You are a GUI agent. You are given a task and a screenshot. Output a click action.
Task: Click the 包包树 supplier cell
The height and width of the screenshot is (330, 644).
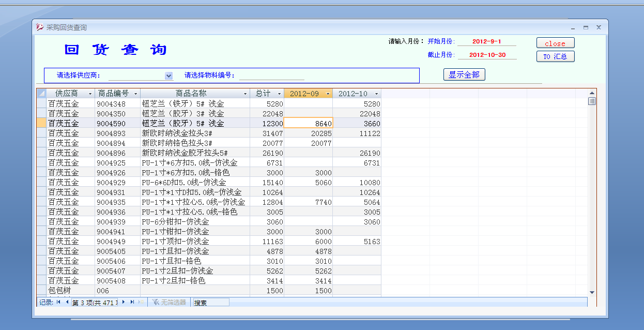point(70,290)
